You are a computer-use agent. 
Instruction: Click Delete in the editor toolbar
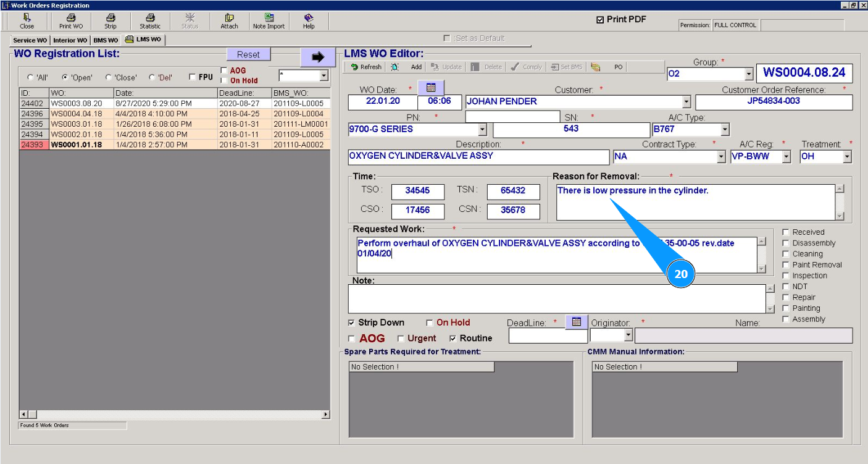pyautogui.click(x=486, y=67)
